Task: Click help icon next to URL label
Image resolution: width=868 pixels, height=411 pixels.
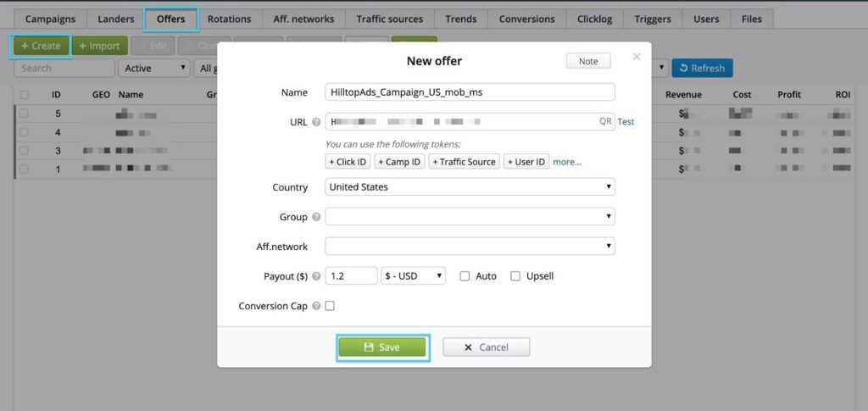Action: tap(316, 122)
